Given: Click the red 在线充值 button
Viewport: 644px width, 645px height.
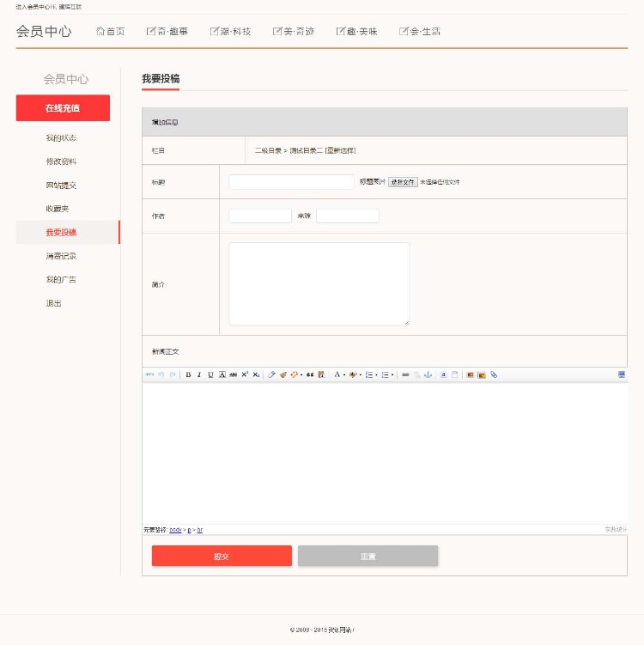Looking at the screenshot, I should coord(63,108).
